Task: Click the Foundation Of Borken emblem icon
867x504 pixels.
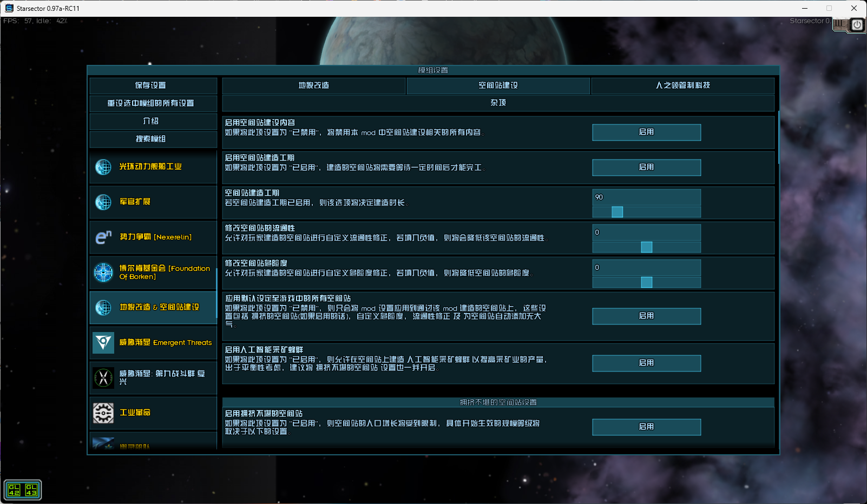Action: tap(103, 273)
